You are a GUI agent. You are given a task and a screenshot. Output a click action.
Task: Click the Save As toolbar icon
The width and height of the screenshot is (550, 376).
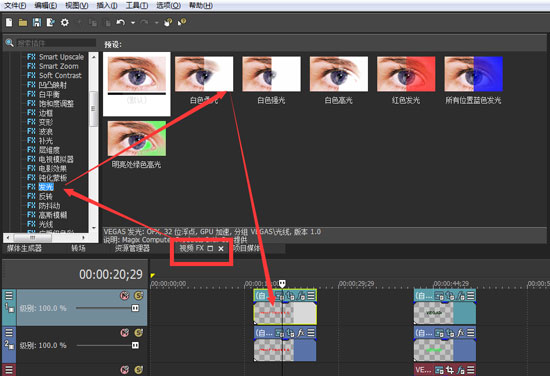(51, 22)
